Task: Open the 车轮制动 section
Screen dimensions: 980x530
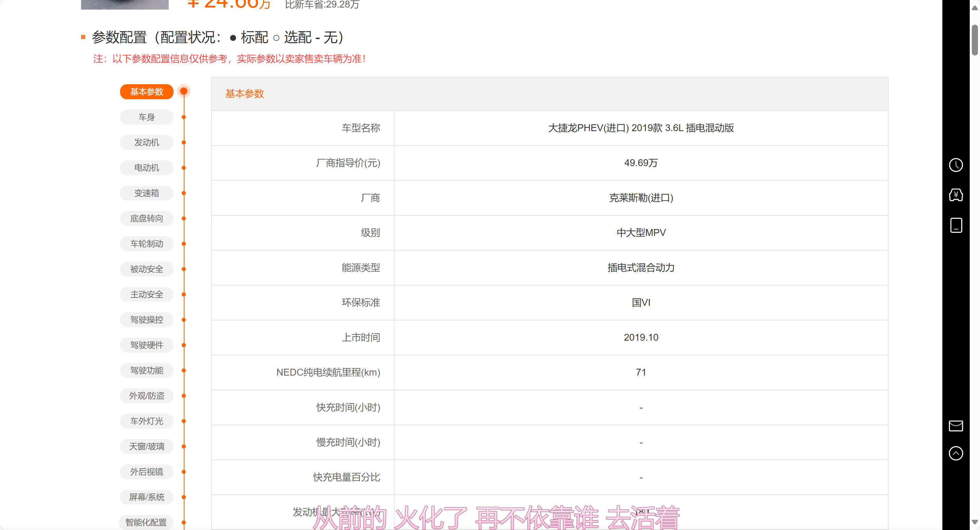Action: click(146, 244)
